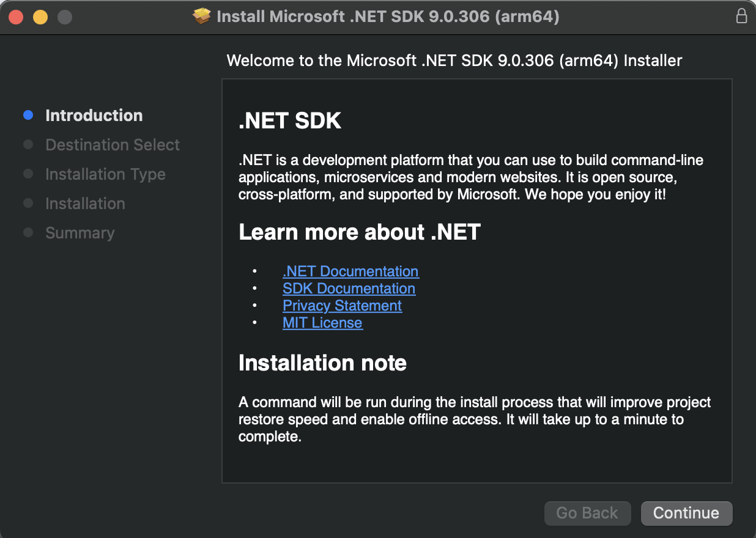Viewport: 756px width, 538px height.
Task: Select the Summary sidebar entry
Action: [x=80, y=232]
